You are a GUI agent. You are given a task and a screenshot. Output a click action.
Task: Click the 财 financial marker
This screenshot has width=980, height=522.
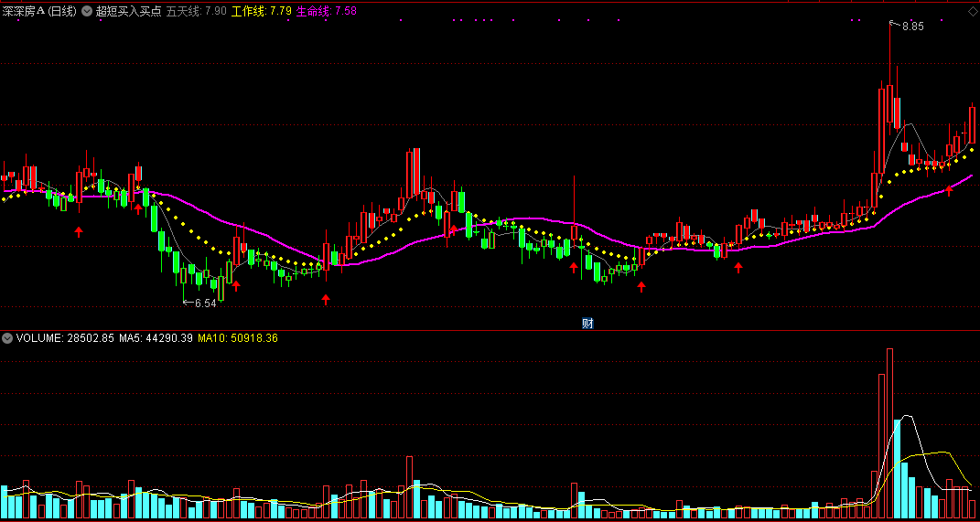587,323
